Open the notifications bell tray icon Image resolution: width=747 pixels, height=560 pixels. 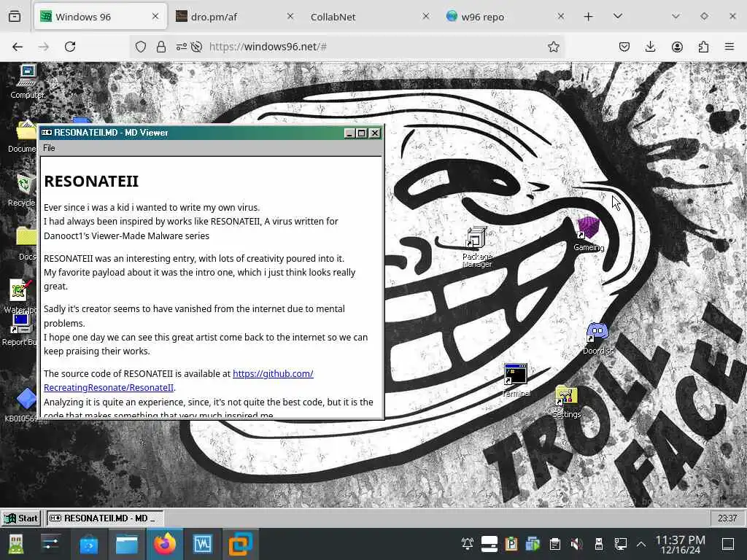[468, 544]
